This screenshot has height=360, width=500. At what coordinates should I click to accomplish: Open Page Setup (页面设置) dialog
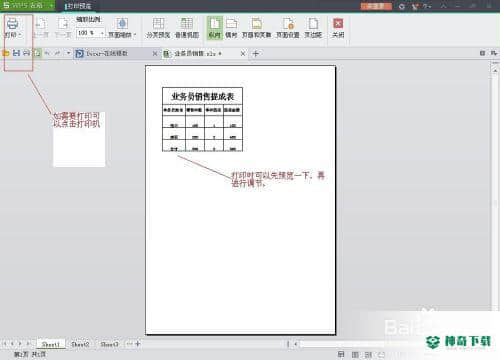[288, 28]
